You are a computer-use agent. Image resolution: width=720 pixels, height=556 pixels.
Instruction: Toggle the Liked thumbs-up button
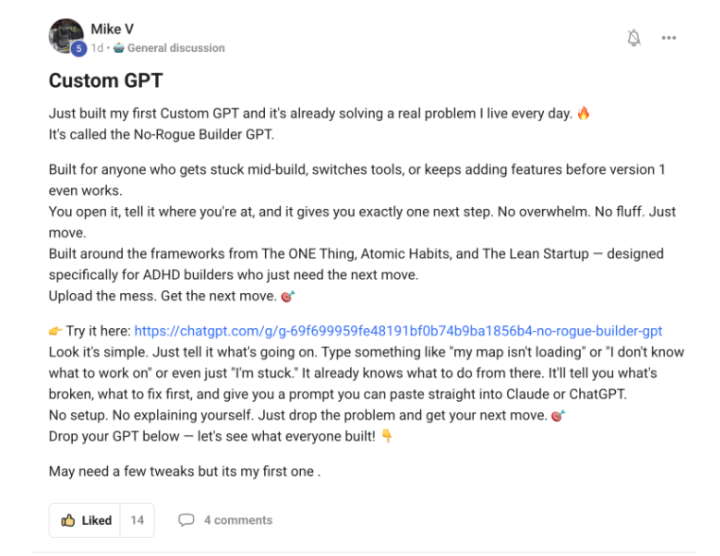pyautogui.click(x=85, y=520)
